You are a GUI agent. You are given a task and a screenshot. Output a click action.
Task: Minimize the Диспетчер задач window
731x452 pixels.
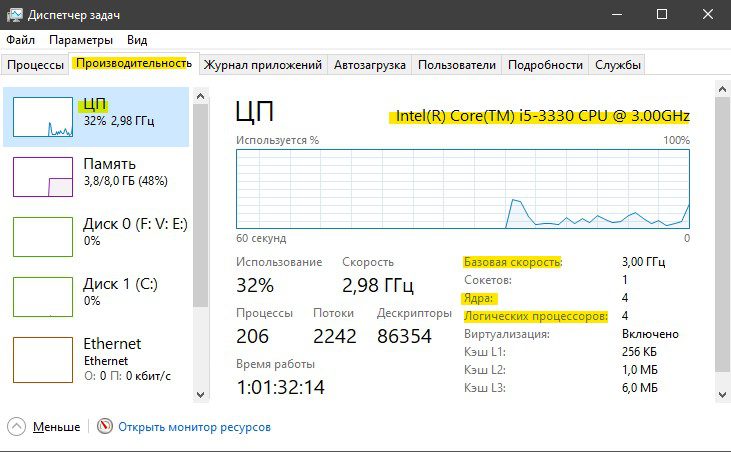pyautogui.click(x=617, y=14)
